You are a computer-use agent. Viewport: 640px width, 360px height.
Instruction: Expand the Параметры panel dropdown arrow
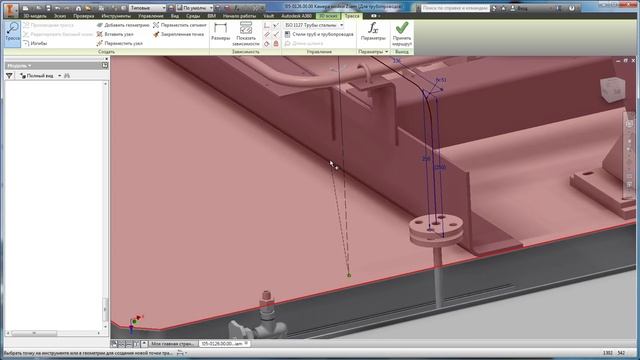point(387,52)
